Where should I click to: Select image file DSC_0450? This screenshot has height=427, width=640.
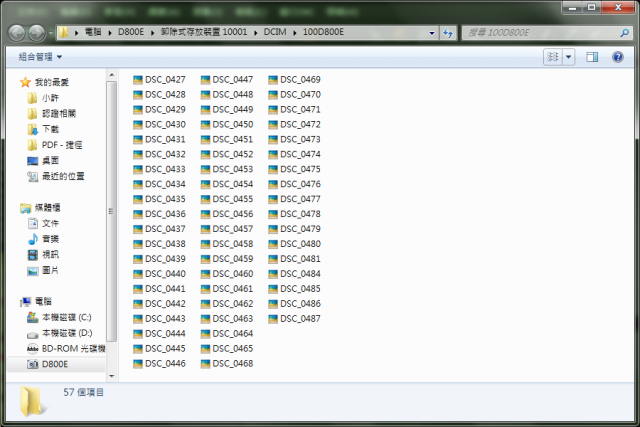[x=227, y=125]
